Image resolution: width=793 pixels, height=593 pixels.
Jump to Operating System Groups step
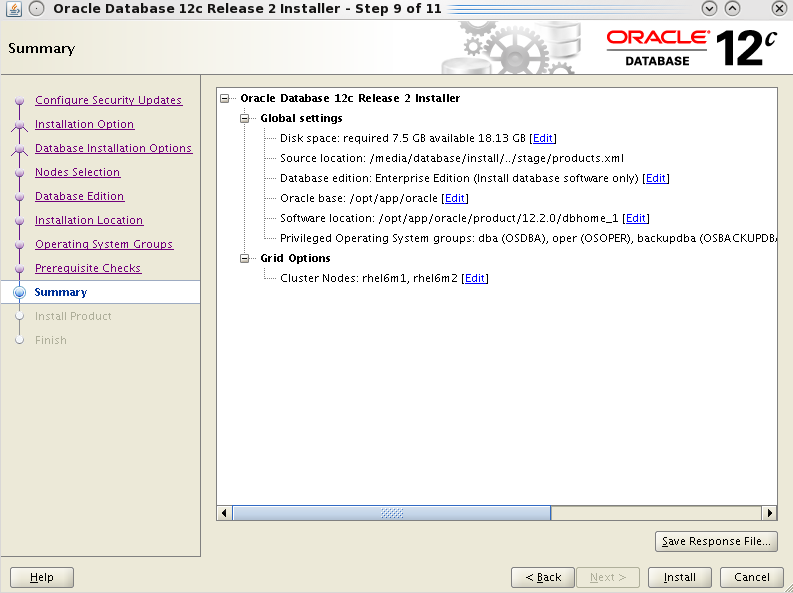[104, 244]
